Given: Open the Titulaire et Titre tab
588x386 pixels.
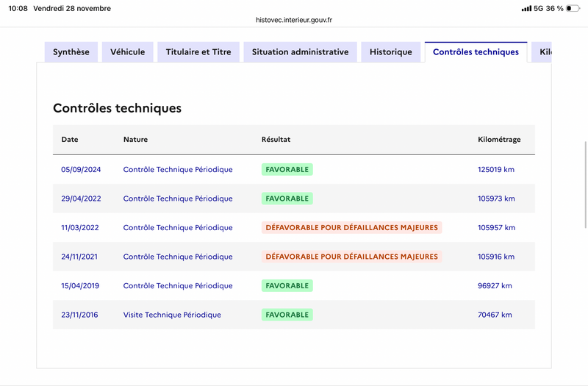Looking at the screenshot, I should point(198,52).
